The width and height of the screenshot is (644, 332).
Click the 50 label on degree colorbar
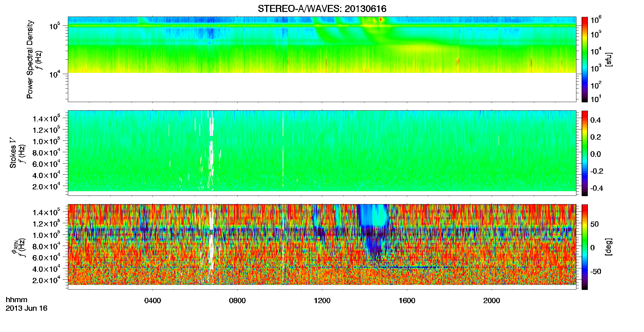coord(595,224)
